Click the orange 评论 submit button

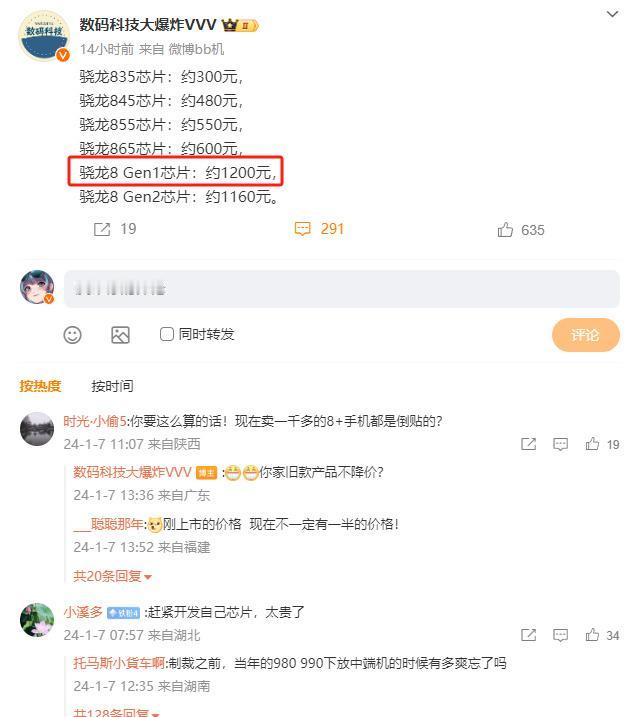click(585, 335)
